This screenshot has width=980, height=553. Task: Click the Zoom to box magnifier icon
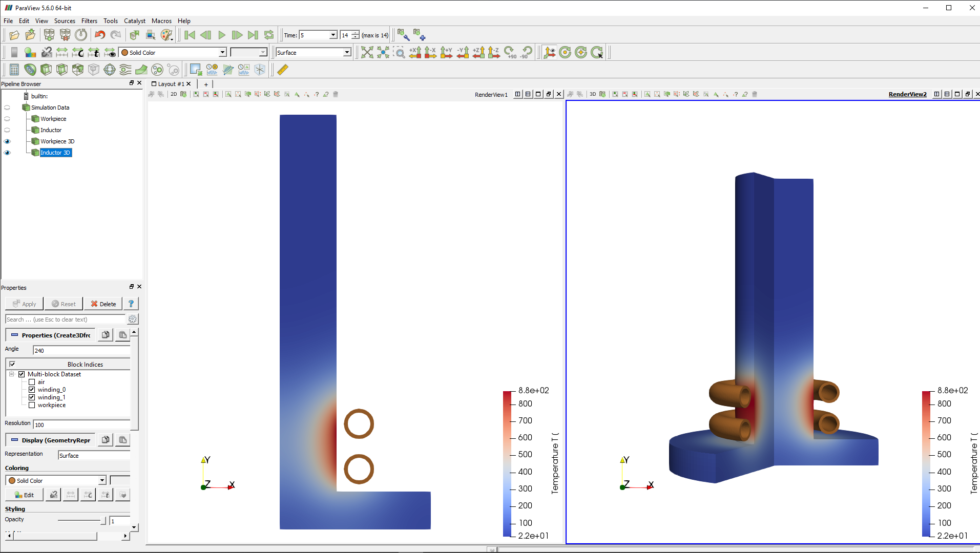point(399,52)
